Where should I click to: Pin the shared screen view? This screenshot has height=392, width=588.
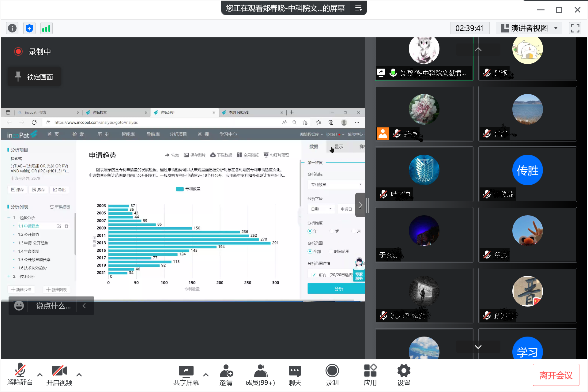(x=34, y=77)
